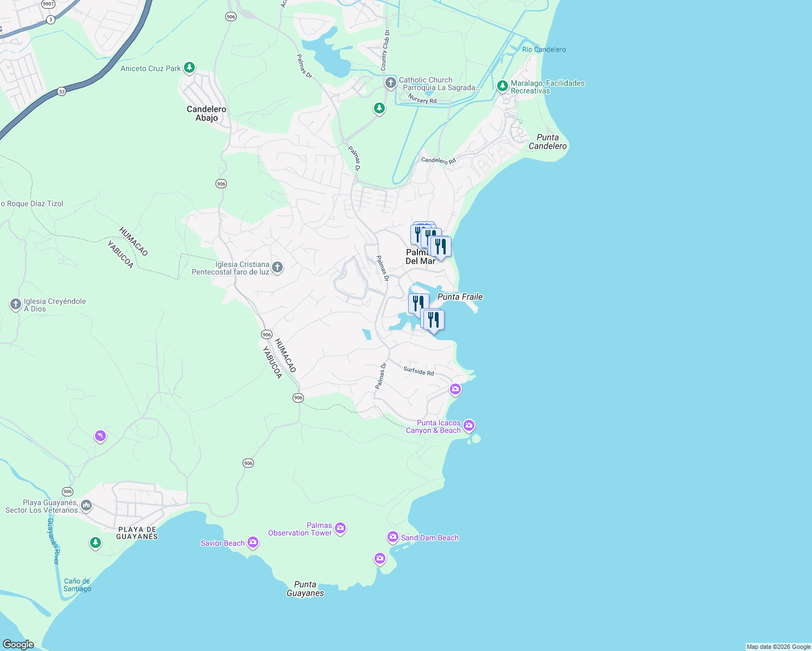812x651 pixels.
Task: Select the purple attraction marker near Playa Guayanés
Action: (100, 436)
